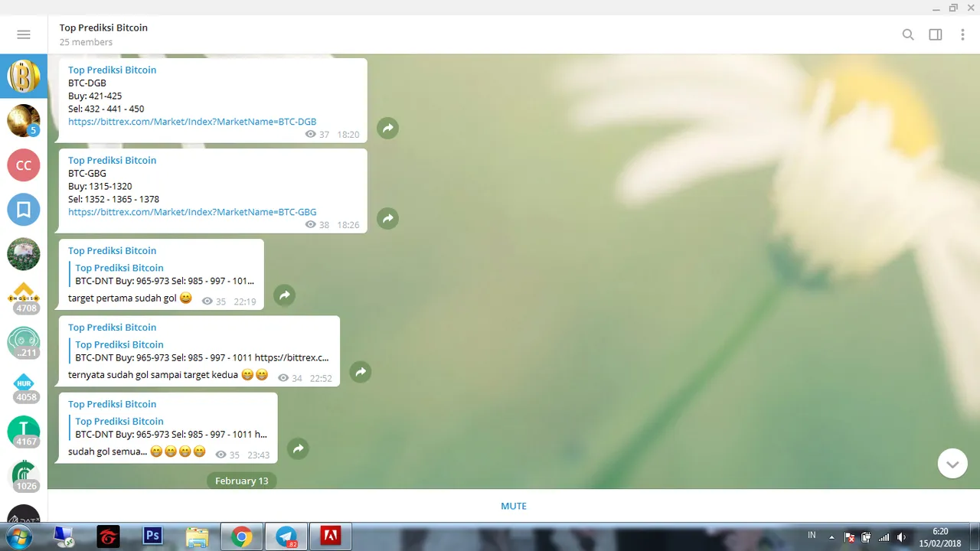Open the three-dot chat options menu
This screenshot has width=980, height=551.
tap(962, 34)
